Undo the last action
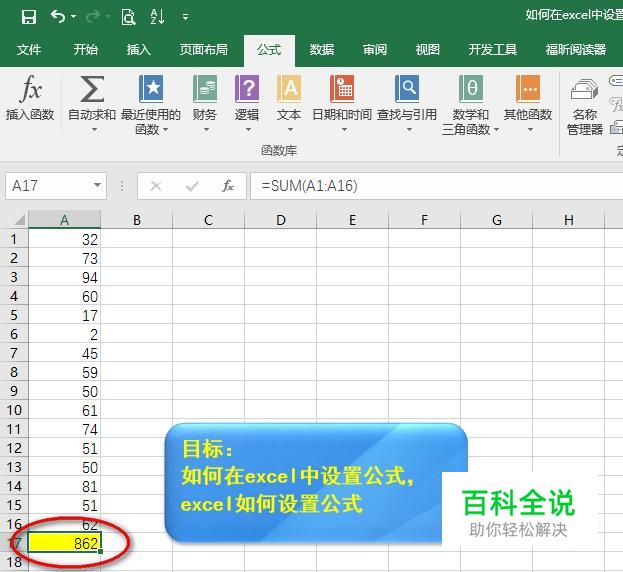Screen dimensions: 623x572 (x=58, y=17)
